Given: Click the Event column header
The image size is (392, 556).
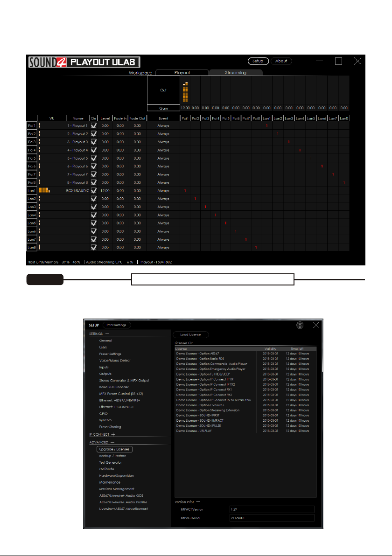Looking at the screenshot, I should (163, 118).
